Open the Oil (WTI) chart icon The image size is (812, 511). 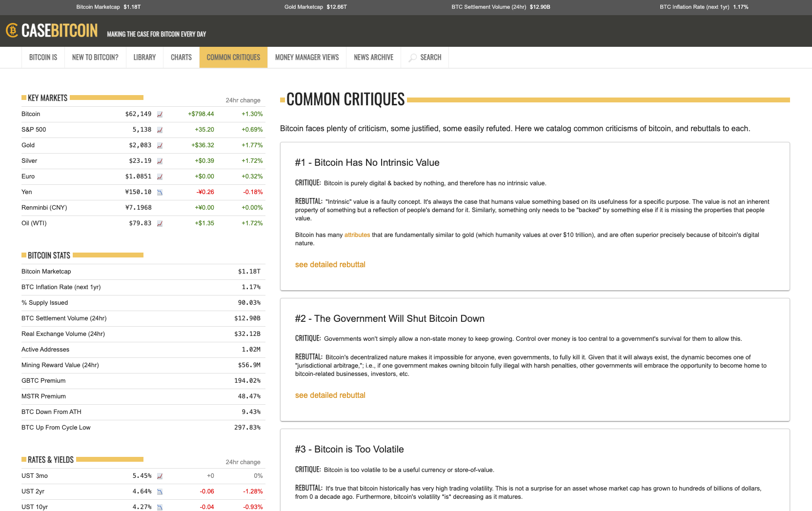pos(160,224)
